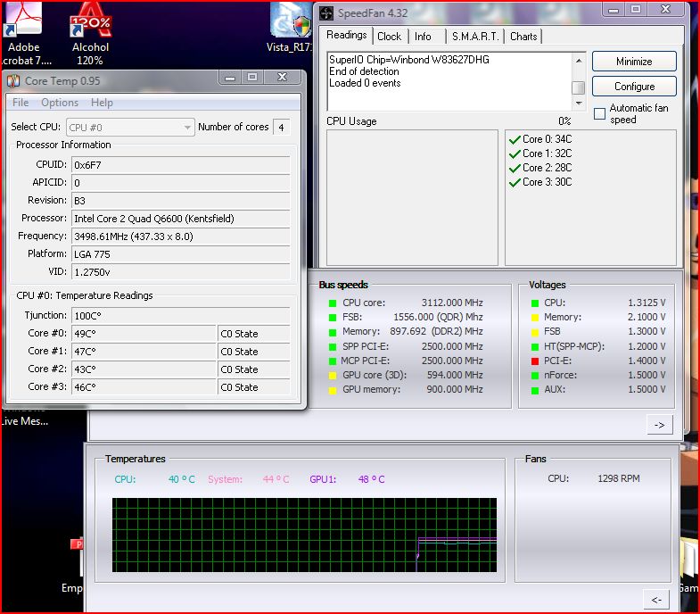Click the VID field showing 1.2750v
The image size is (700, 614).
coord(180,272)
